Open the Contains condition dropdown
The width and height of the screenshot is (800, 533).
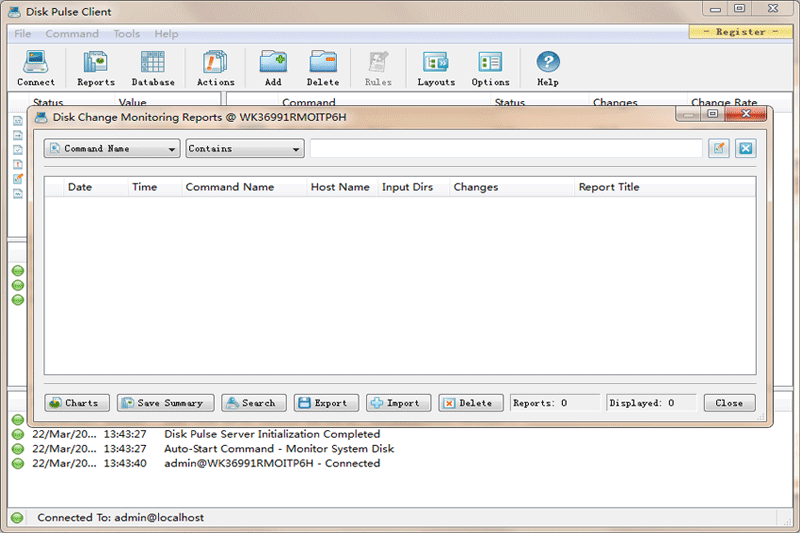tap(245, 148)
